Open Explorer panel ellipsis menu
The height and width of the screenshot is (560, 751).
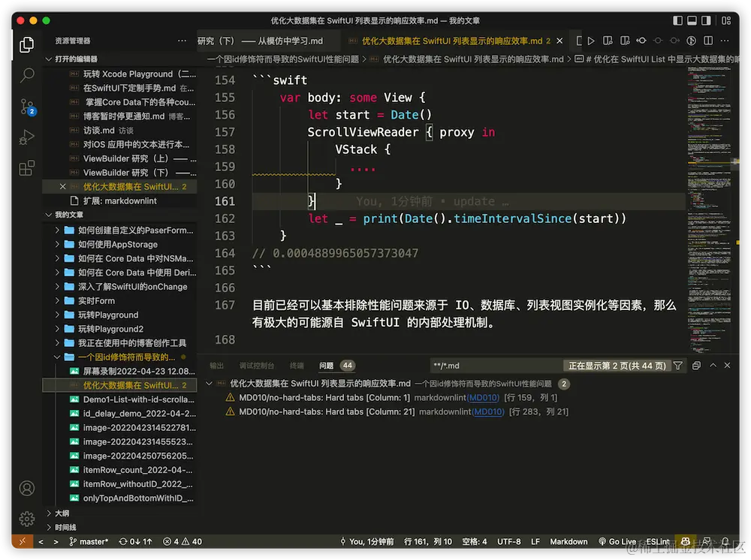pos(182,41)
